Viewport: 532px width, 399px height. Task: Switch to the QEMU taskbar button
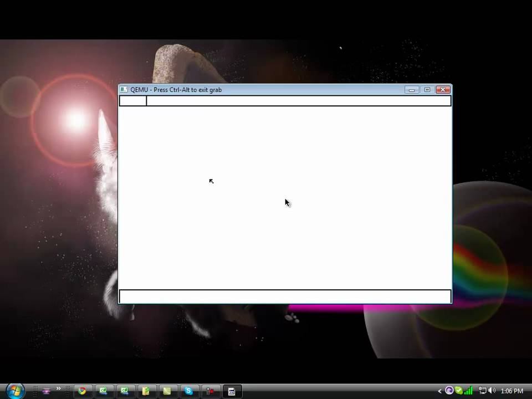pyautogui.click(x=232, y=391)
